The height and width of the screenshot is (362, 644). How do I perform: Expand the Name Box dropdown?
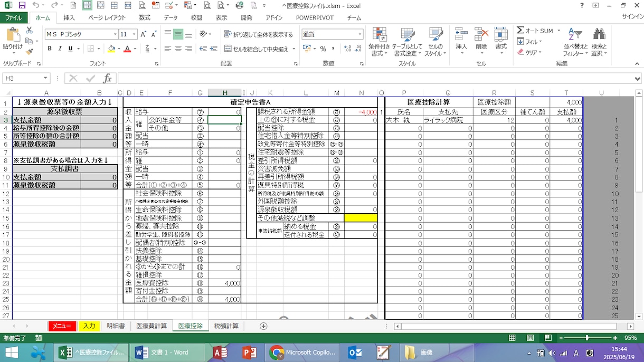(45, 79)
